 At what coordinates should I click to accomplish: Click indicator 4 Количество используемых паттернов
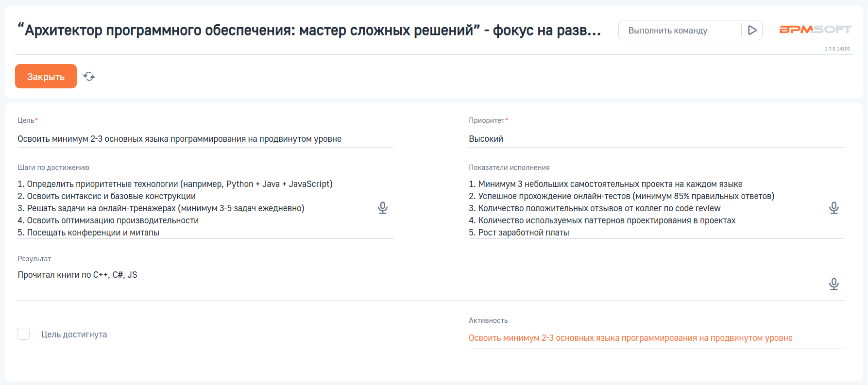pos(602,220)
